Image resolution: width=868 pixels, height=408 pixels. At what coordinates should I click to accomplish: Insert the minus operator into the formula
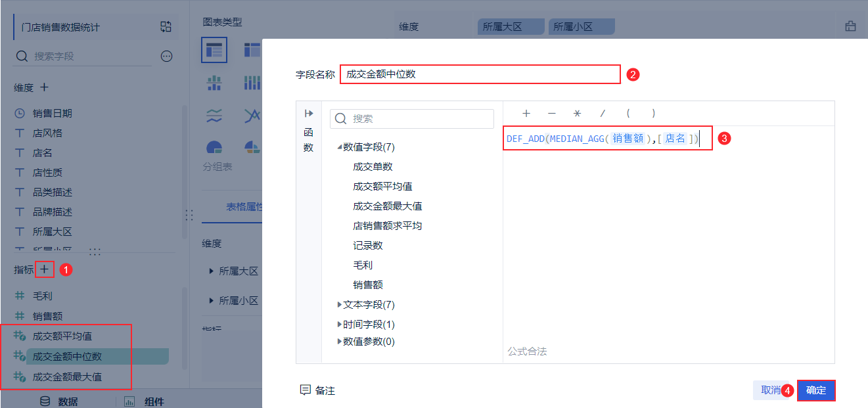pos(552,113)
